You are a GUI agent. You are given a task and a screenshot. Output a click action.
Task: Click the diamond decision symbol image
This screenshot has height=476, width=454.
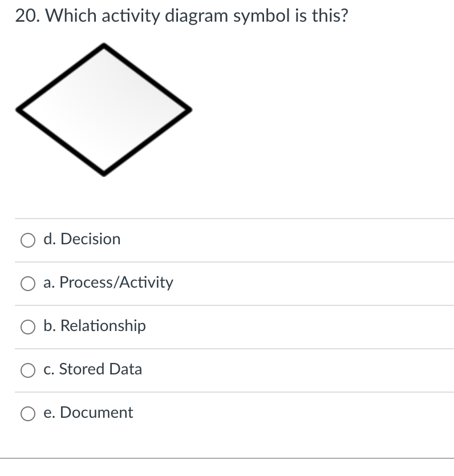point(104,108)
